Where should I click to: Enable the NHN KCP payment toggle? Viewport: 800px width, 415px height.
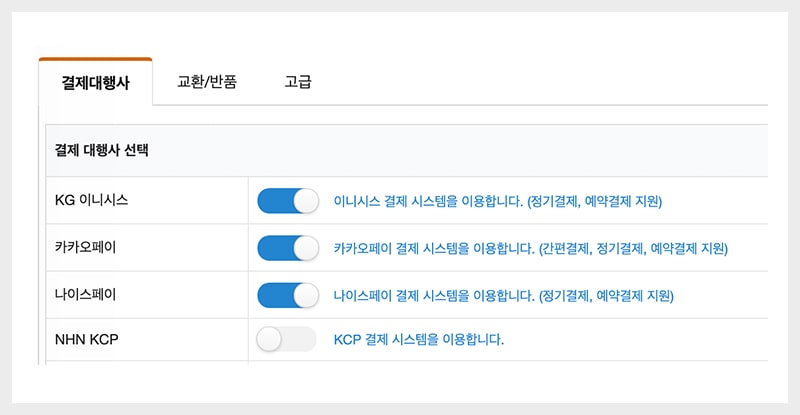coord(287,339)
